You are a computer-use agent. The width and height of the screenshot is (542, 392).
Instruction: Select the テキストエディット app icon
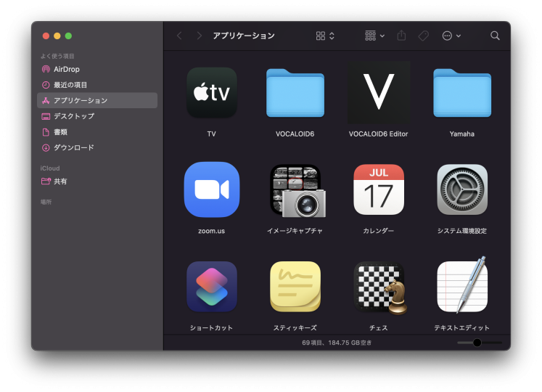coord(462,285)
